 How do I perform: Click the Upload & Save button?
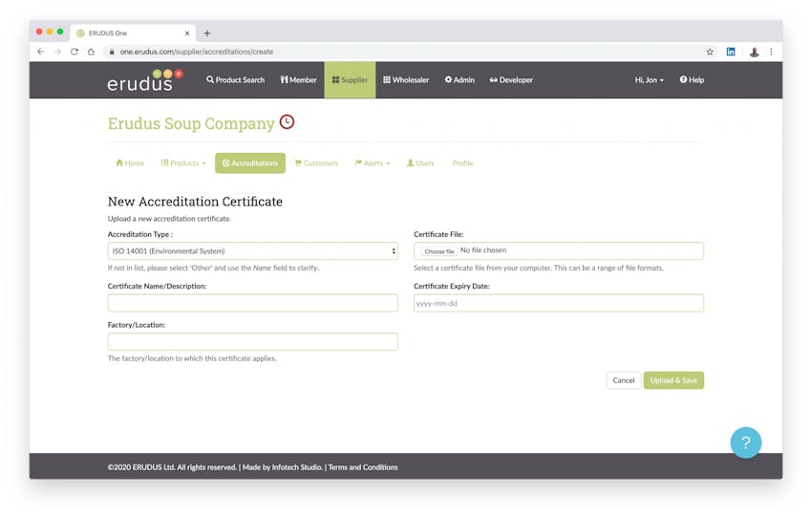673,380
